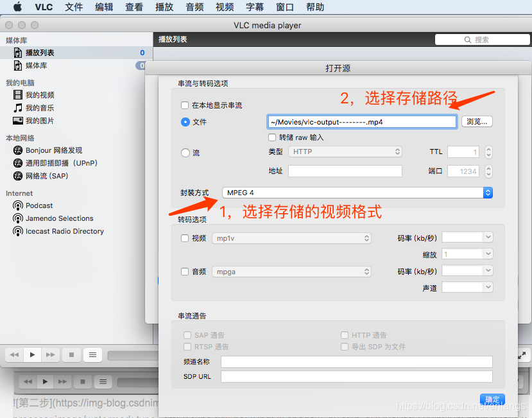
Task: Click the Bonjour network discovery icon
Action: pos(17,150)
